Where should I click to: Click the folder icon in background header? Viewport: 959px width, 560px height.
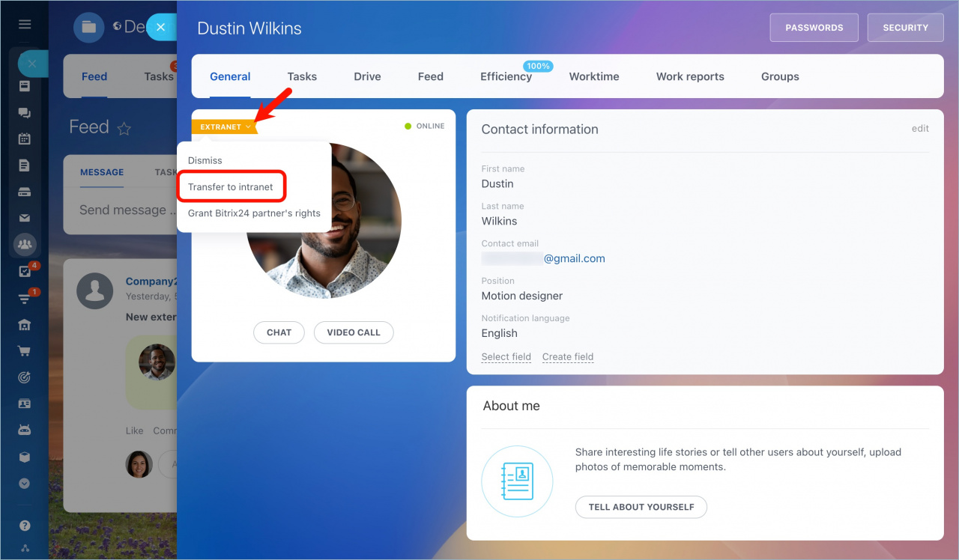tap(88, 27)
